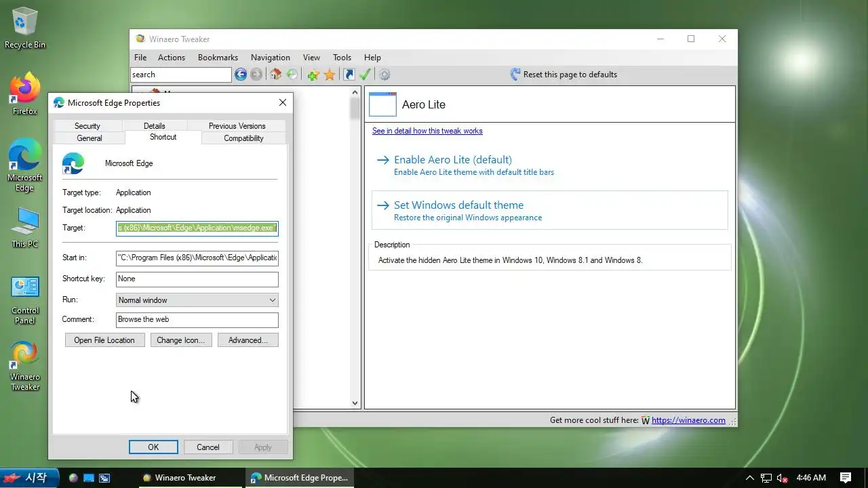Click the Target path field
This screenshot has width=868, height=488.
click(x=197, y=228)
